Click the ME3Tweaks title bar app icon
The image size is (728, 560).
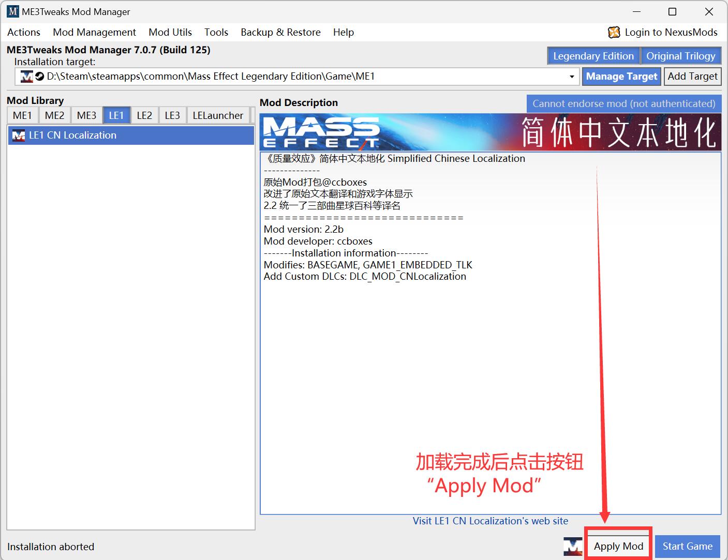12,11
